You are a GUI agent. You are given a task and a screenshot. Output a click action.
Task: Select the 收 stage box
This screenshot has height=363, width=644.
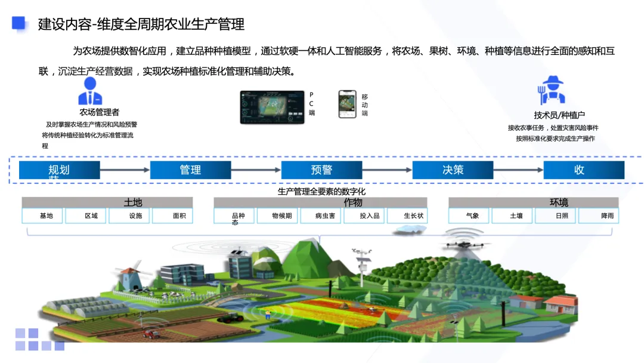coord(584,170)
